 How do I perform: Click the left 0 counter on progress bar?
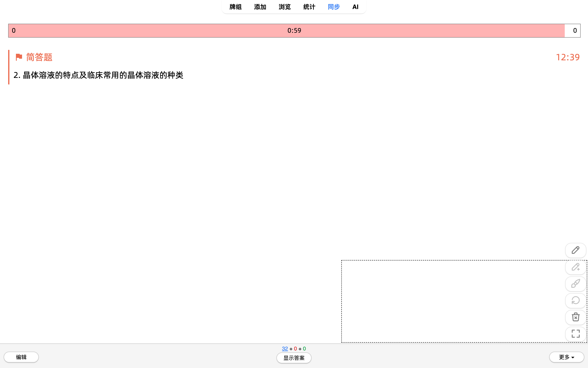click(x=14, y=31)
